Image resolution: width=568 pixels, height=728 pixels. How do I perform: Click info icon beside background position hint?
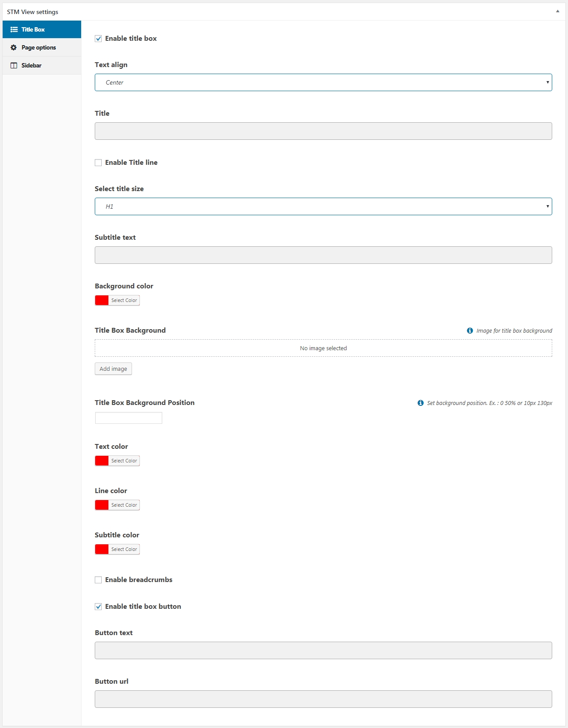pos(420,403)
